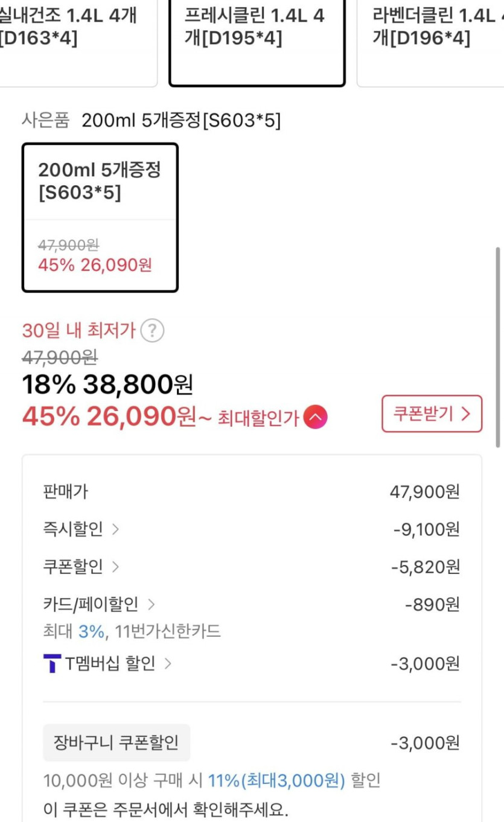Tap the arrow icon inside 쿠폰받기 button
504x822 pixels.
(x=465, y=414)
